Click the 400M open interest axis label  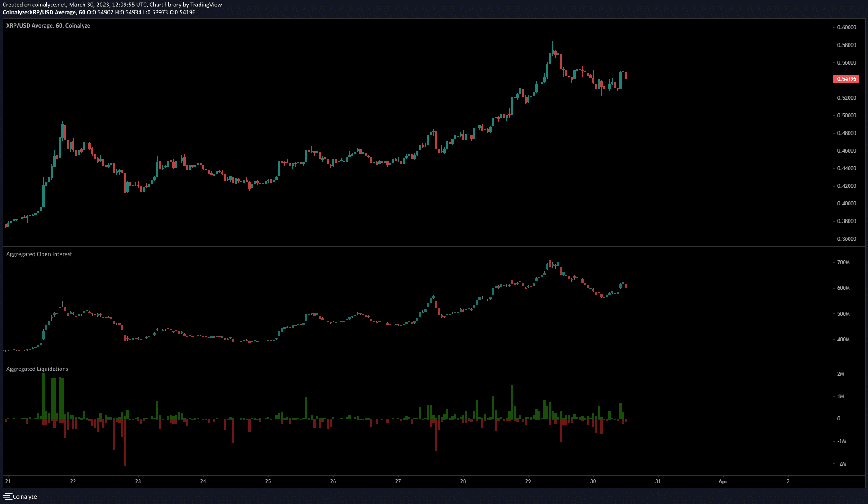844,340
